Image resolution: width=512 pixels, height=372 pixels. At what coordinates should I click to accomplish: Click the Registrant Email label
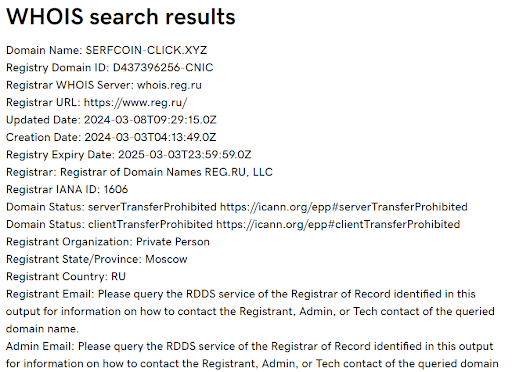(50, 294)
